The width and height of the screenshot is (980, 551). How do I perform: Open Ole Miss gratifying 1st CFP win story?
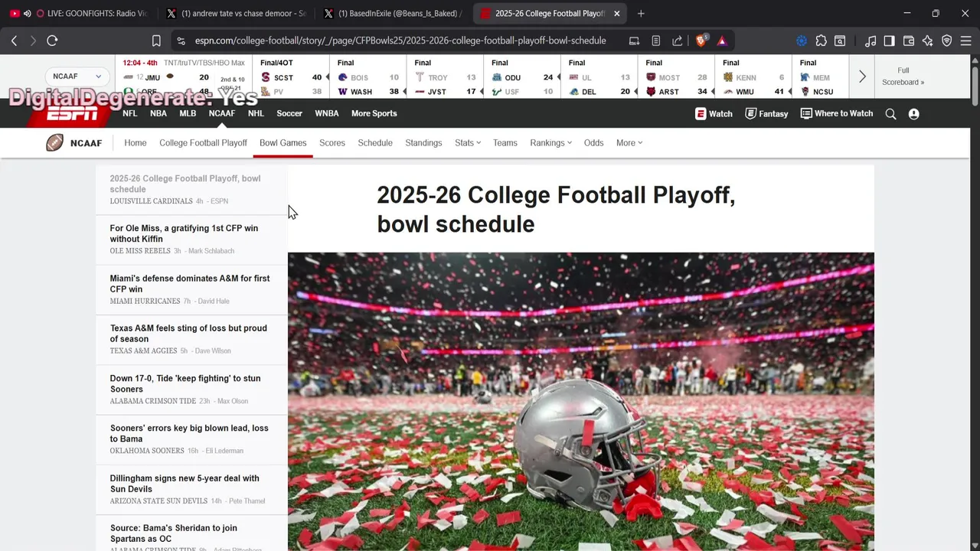coord(184,233)
